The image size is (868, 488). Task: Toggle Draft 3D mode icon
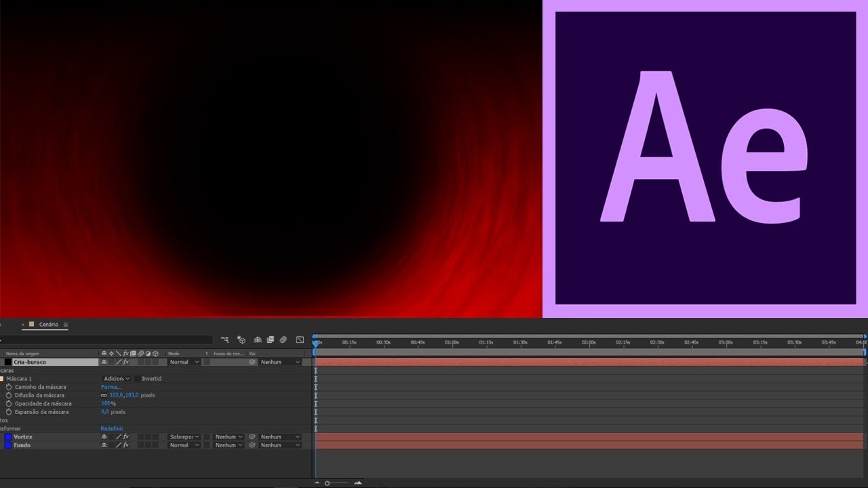tap(241, 340)
